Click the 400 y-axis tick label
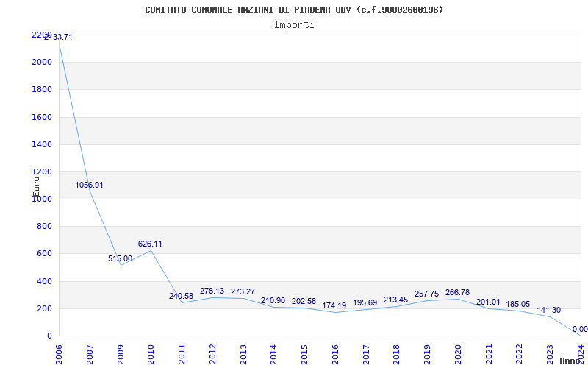 [x=44, y=281]
